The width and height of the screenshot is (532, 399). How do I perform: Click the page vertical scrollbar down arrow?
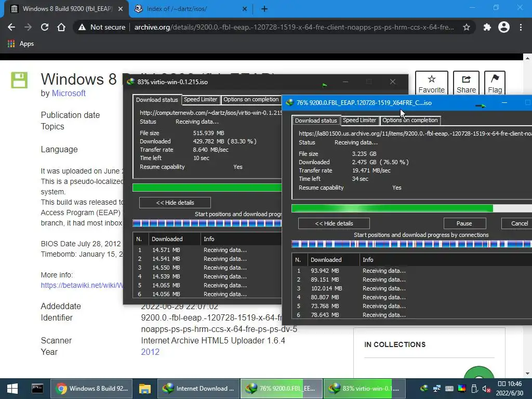(x=527, y=374)
